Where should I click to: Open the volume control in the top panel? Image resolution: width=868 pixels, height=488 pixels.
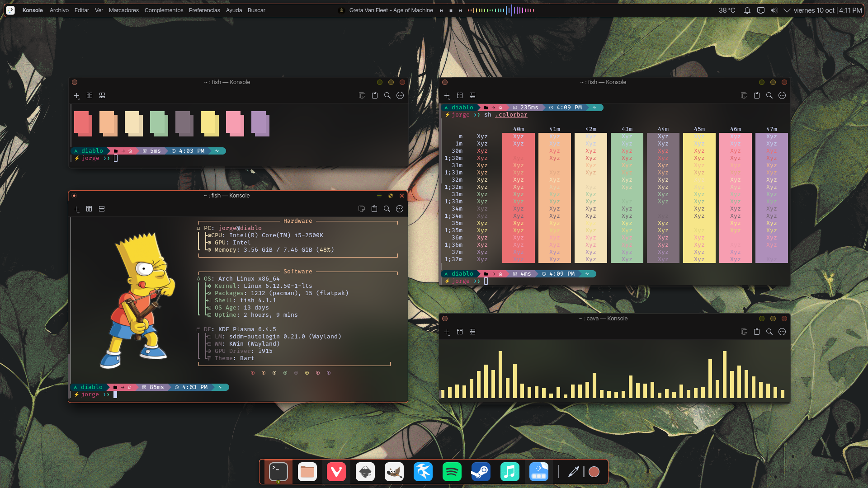[x=774, y=10]
